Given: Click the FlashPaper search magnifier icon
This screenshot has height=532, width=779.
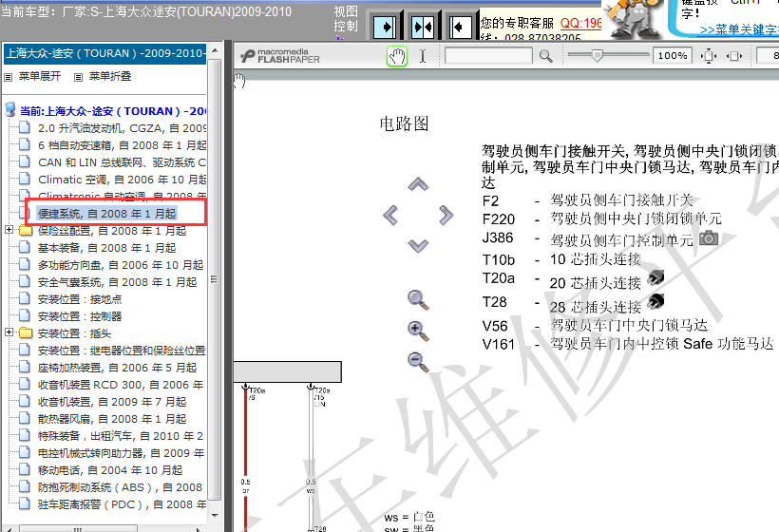Looking at the screenshot, I should (546, 56).
